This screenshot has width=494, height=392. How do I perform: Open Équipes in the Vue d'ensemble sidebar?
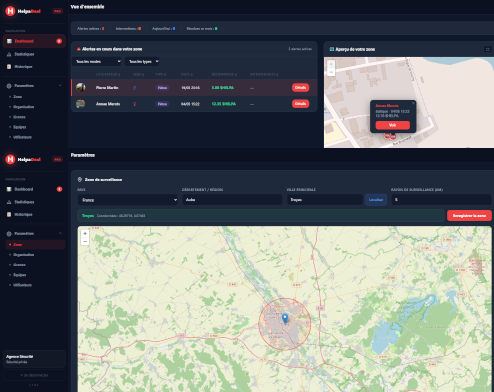(x=20, y=127)
